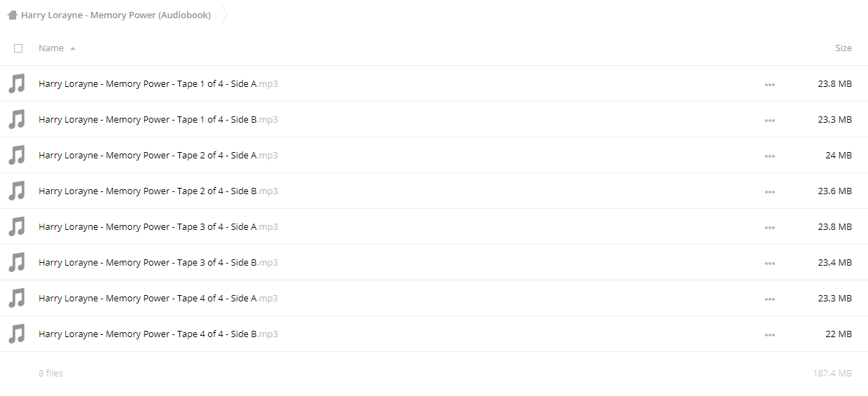
Task: Click the Name column header
Action: pyautogui.click(x=51, y=48)
